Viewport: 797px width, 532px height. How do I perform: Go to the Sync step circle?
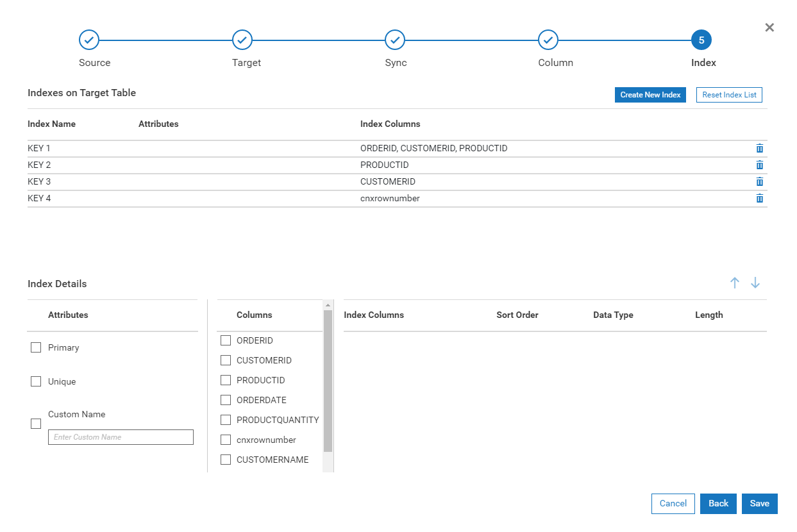click(395, 40)
